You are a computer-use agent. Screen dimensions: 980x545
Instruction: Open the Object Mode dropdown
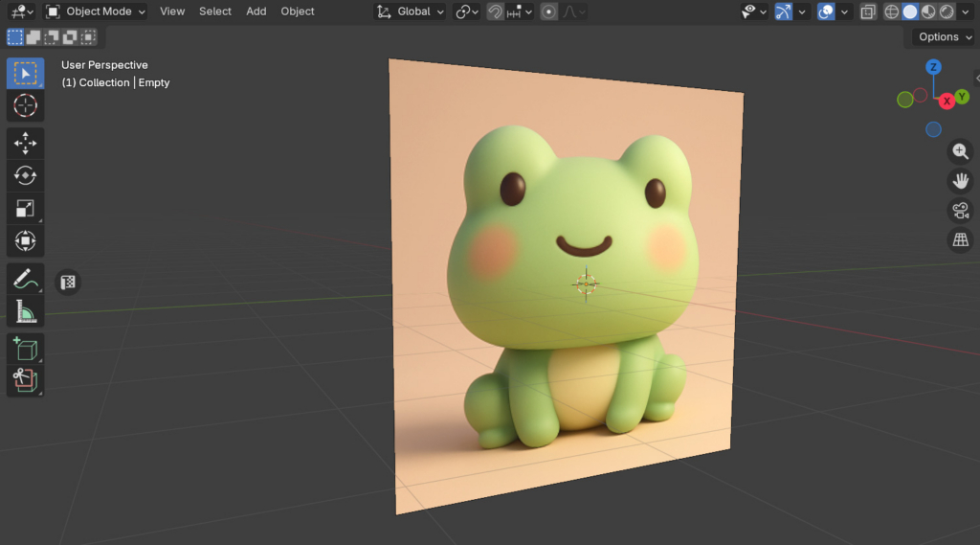tap(96, 11)
